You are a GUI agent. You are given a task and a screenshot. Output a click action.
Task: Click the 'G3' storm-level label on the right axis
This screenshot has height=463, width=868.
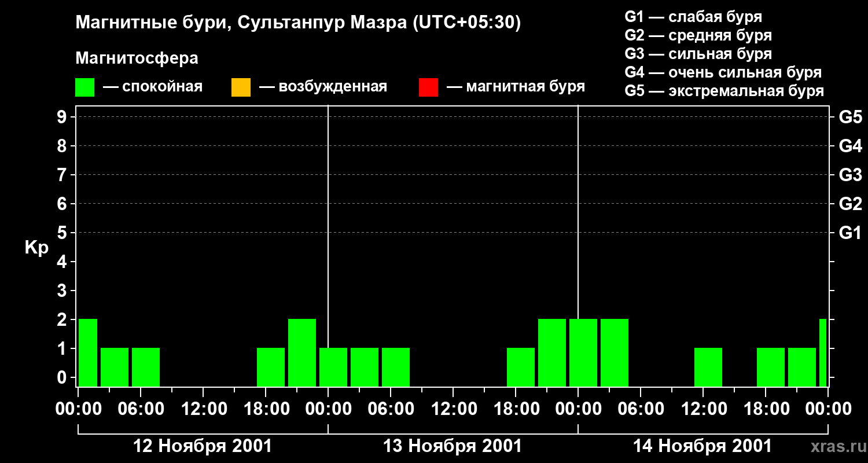[851, 175]
